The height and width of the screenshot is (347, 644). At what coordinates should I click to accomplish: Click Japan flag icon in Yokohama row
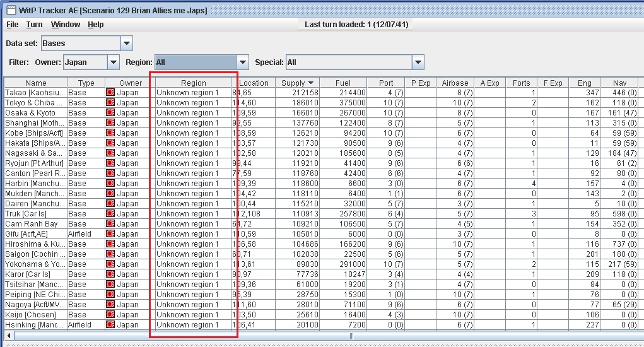[110, 264]
